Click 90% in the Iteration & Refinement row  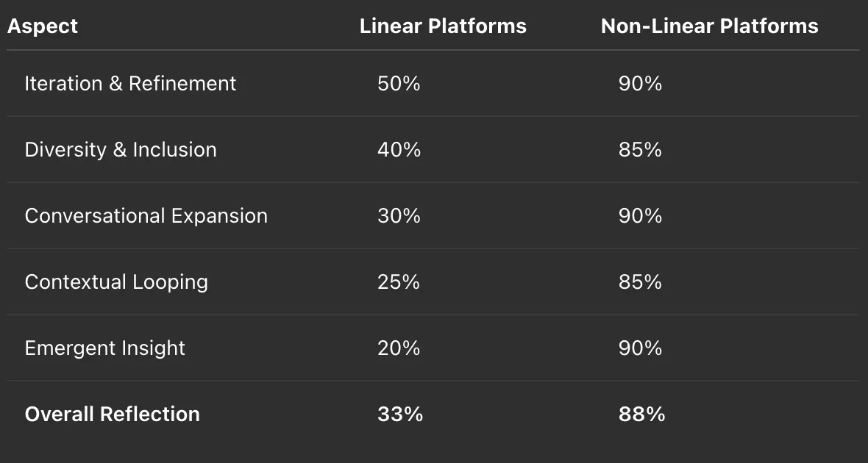pos(640,84)
